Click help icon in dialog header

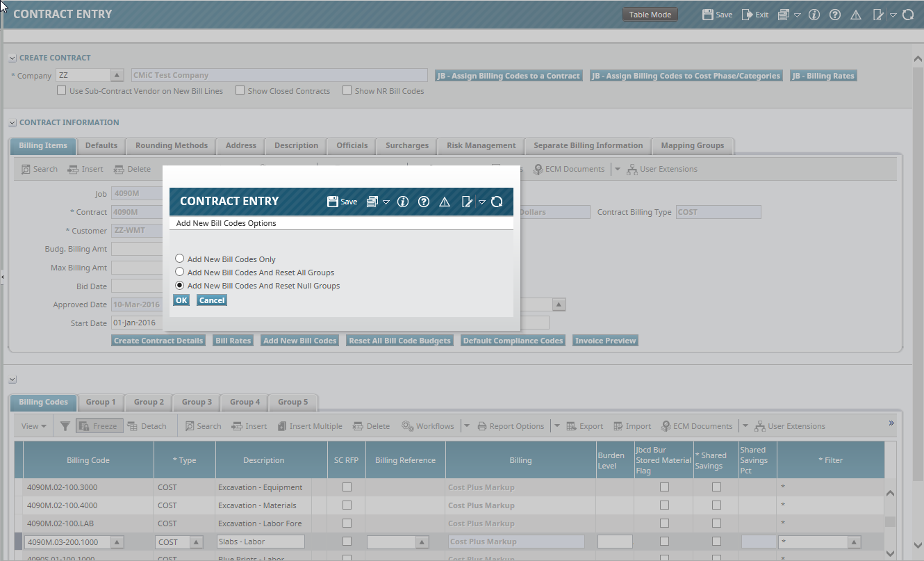click(424, 202)
